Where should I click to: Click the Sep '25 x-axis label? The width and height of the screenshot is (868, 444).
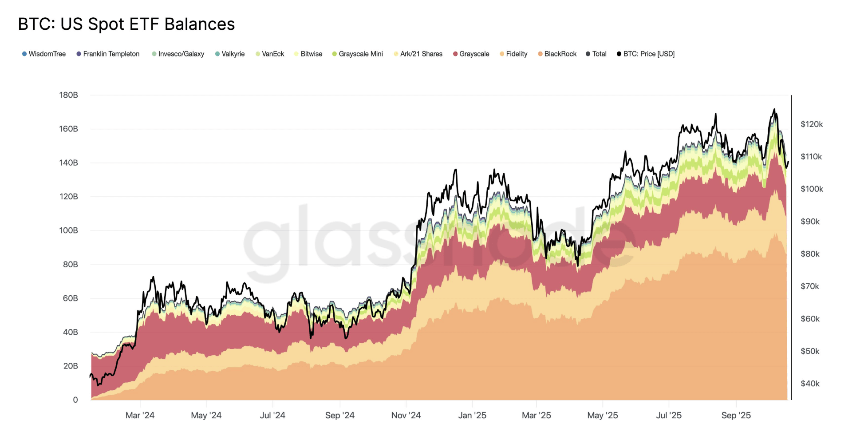coord(736,415)
